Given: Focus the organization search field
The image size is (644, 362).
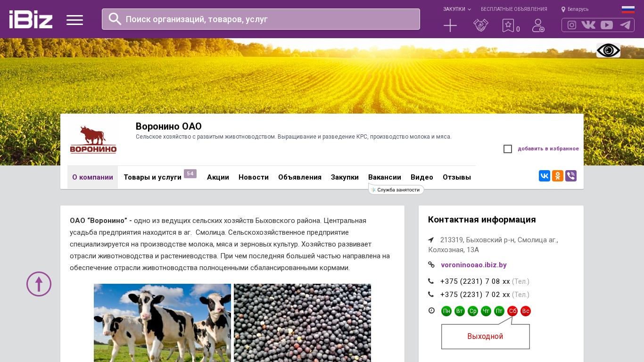Looking at the screenshot, I should pyautogui.click(x=261, y=19).
